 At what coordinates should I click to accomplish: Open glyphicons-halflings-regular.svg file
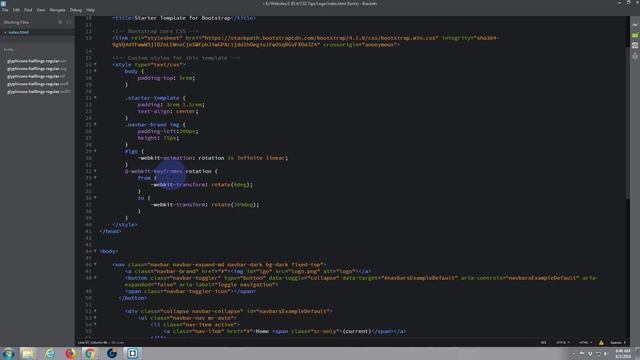point(37,69)
